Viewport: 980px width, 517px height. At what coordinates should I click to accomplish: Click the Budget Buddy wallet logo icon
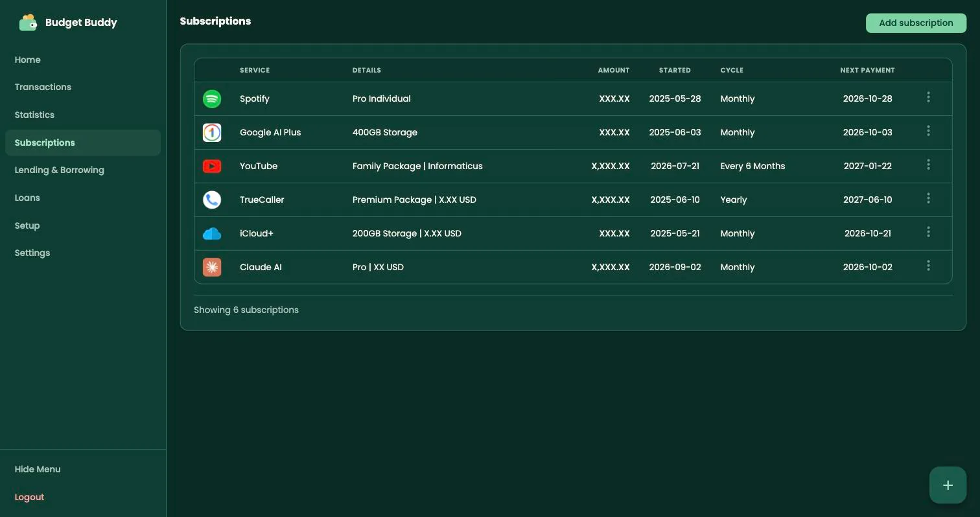pos(28,23)
